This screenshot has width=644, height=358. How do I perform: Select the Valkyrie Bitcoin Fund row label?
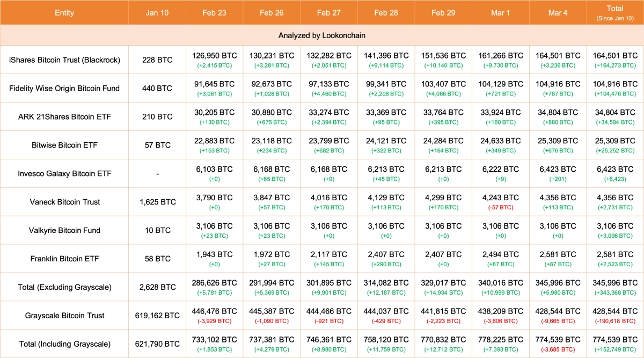64,230
